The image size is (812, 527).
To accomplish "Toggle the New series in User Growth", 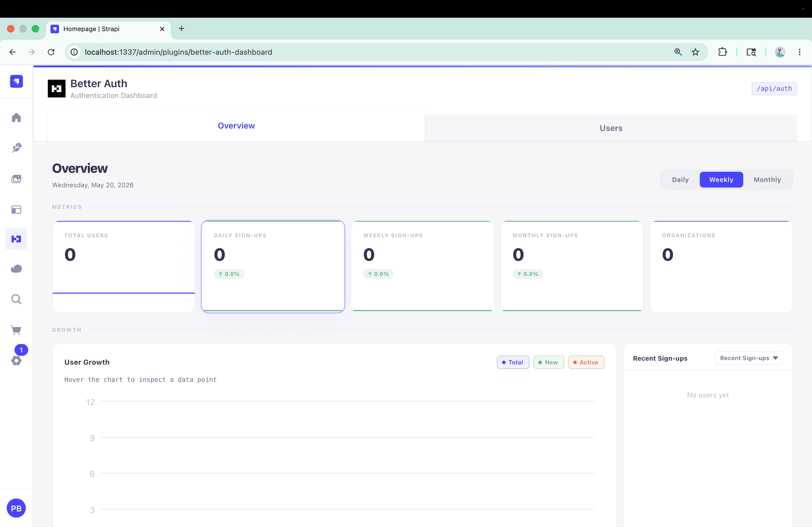I will click(549, 362).
